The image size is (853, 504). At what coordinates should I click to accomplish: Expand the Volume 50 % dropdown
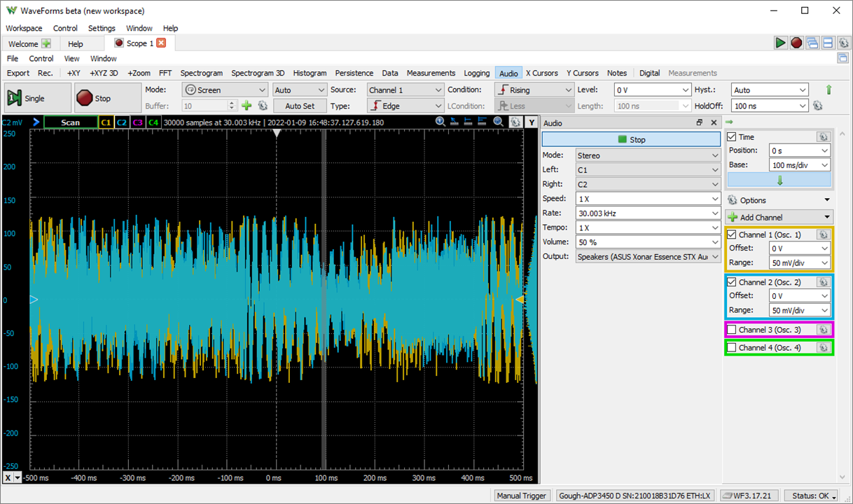point(647,242)
